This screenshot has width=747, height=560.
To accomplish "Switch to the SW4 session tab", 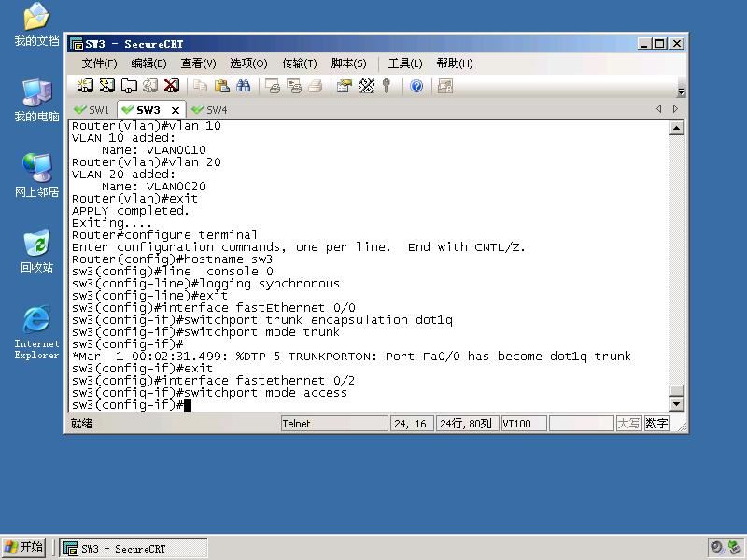I will [x=209, y=110].
